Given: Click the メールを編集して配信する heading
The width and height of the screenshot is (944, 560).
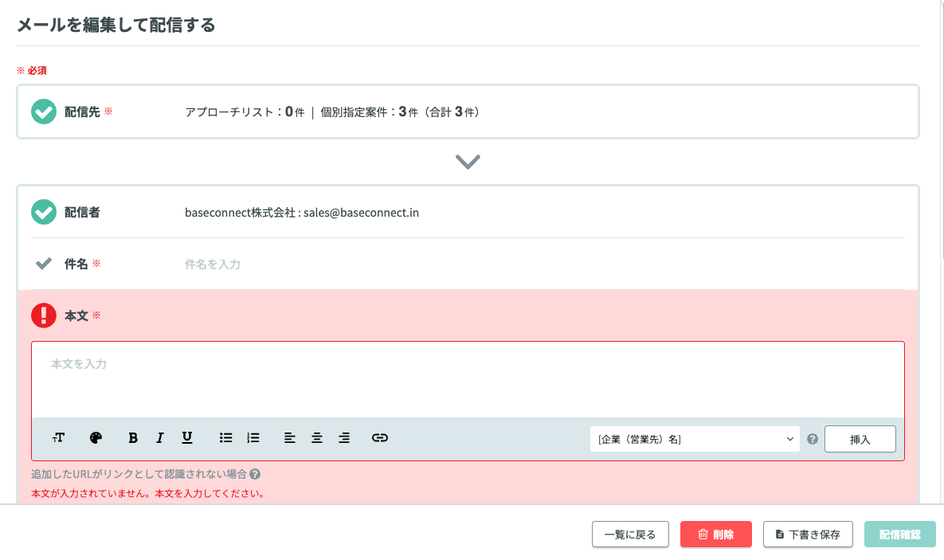Looking at the screenshot, I should pyautogui.click(x=116, y=25).
